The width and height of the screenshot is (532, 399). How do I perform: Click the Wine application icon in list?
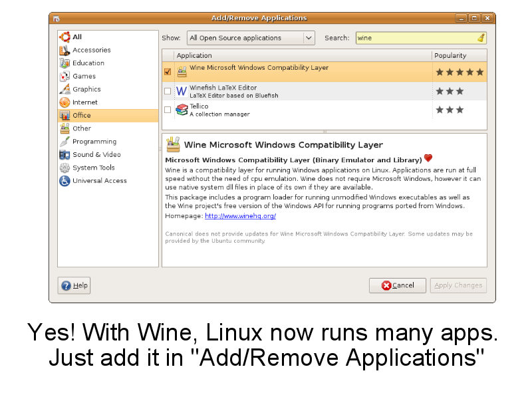click(x=182, y=72)
